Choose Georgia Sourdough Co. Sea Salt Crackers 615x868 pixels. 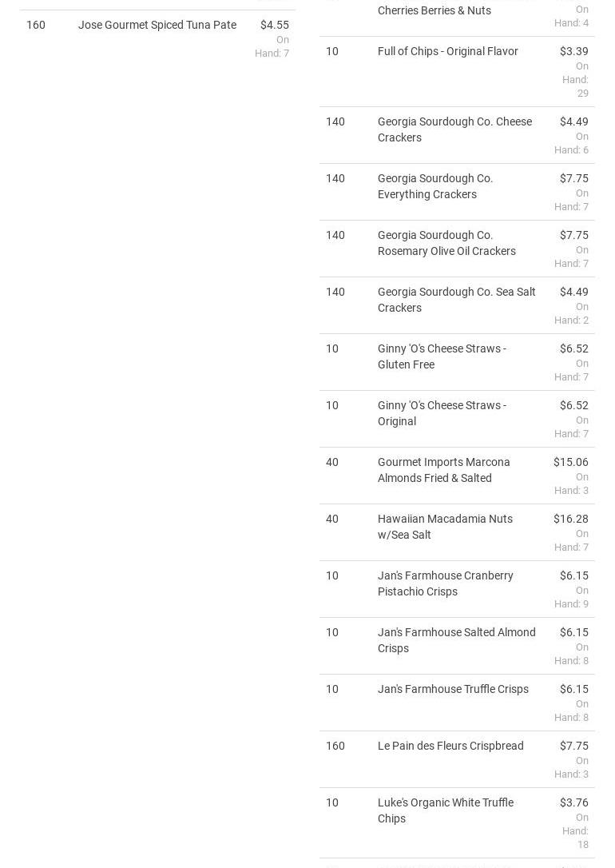coord(456,300)
